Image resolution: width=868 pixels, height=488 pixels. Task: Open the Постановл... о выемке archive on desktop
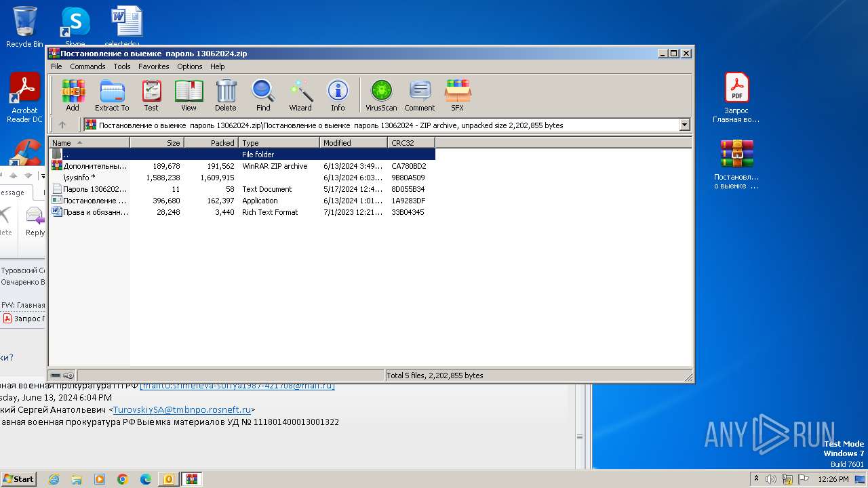pos(736,165)
